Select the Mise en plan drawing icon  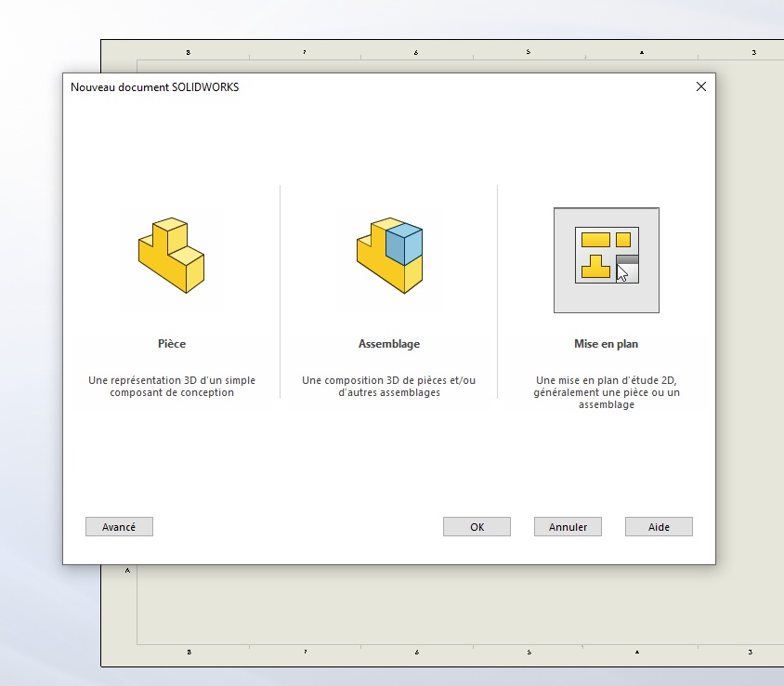click(x=607, y=260)
